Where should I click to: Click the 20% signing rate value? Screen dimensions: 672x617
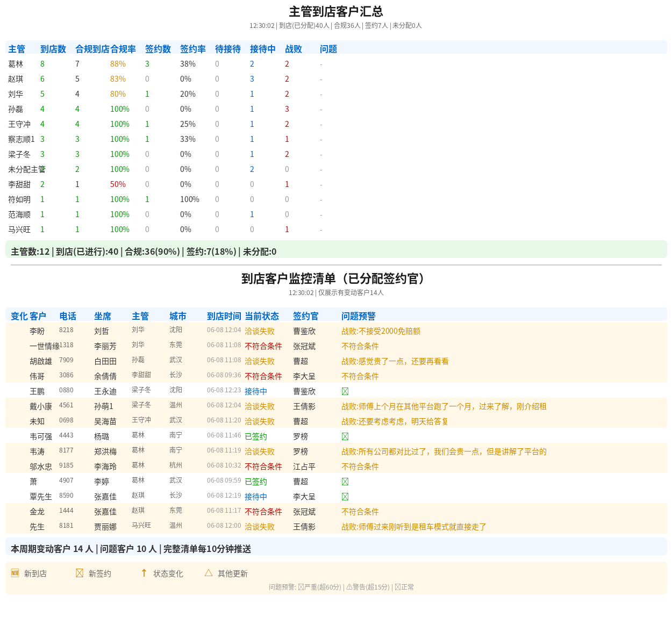[x=188, y=94]
